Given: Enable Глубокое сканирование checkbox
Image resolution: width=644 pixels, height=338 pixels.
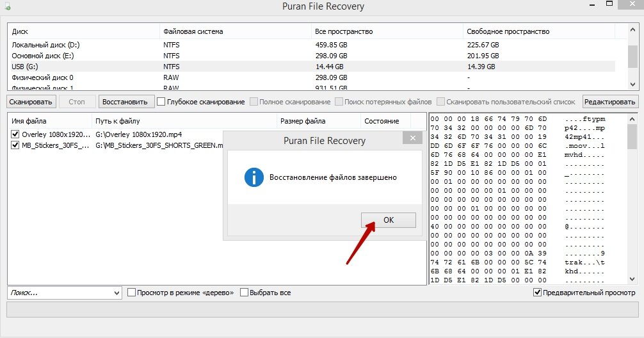Looking at the screenshot, I should click(x=161, y=101).
